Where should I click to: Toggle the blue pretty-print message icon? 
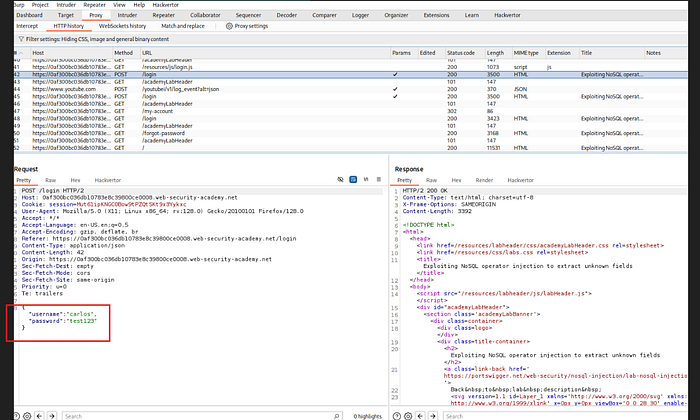(x=353, y=179)
